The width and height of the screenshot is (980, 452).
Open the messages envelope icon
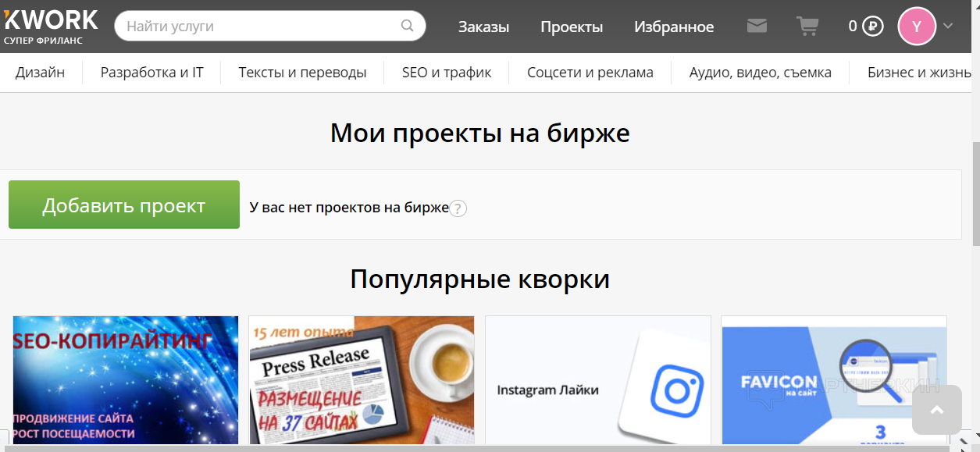(757, 26)
